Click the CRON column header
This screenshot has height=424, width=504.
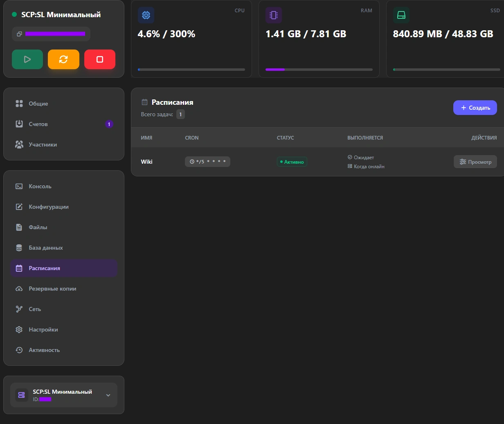pos(192,138)
